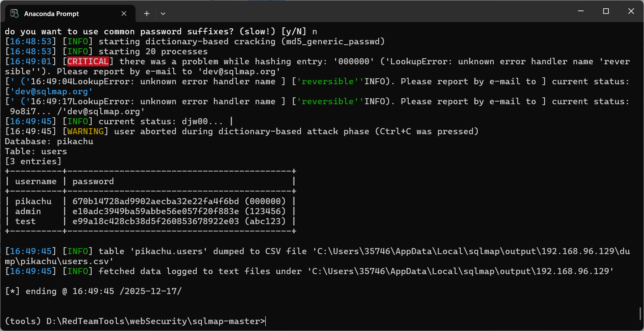This screenshot has width=644, height=331.
Task: Focus the sqlmap-master command prompt line
Action: (x=135, y=321)
